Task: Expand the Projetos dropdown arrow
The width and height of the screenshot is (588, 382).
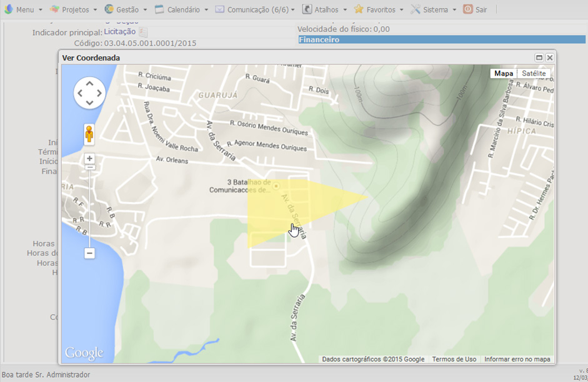Action: [x=95, y=10]
